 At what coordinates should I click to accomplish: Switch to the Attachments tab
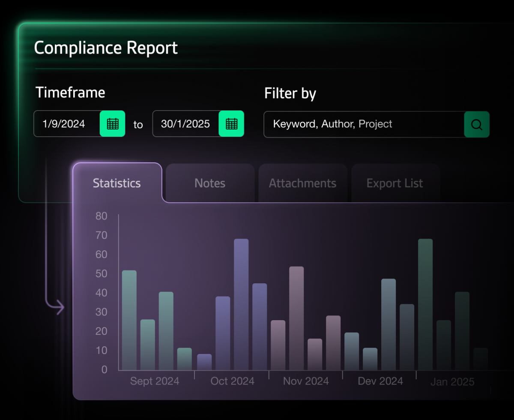pos(302,183)
